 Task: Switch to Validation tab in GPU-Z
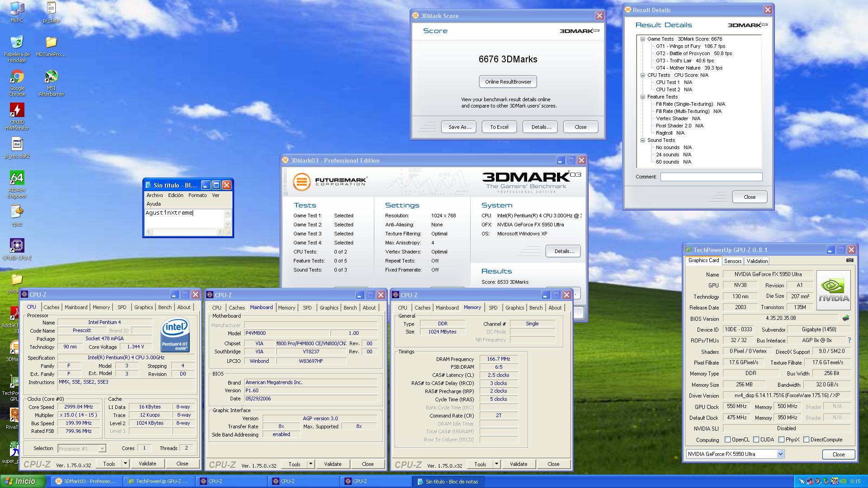pyautogui.click(x=757, y=261)
